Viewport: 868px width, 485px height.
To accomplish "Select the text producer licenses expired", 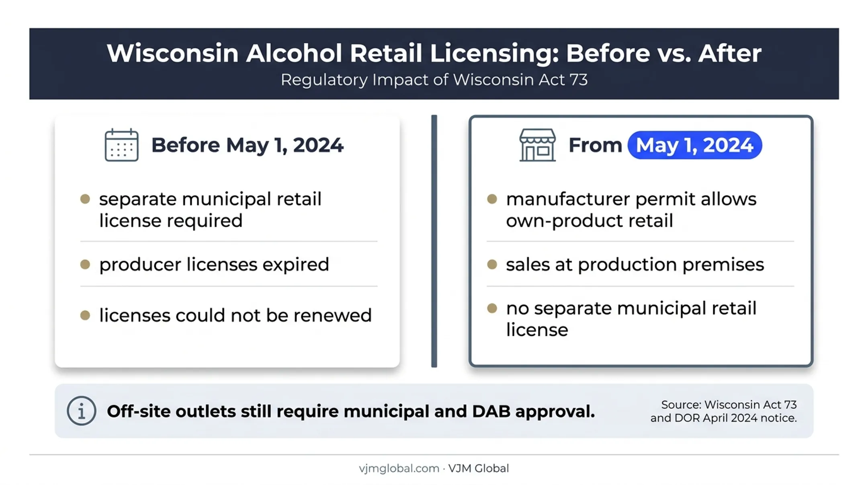I will 214,265.
